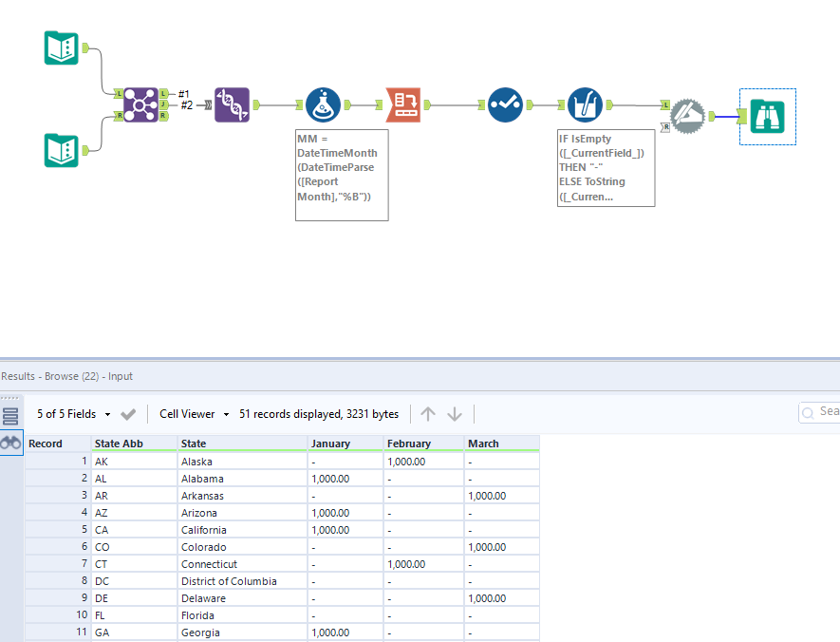Screen dimensions: 840x642
Task: Click the Browse binoculars tool on canvas
Action: click(x=767, y=116)
